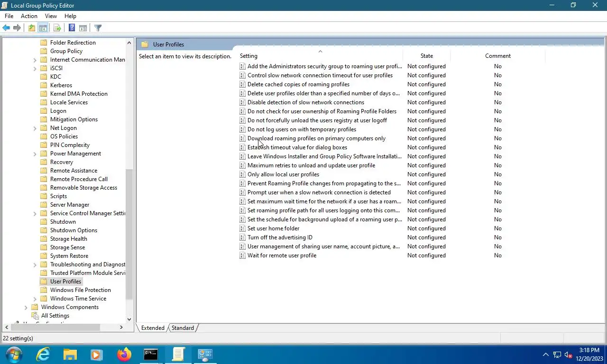The width and height of the screenshot is (607, 364).
Task: Click the Up One Level toolbar icon
Action: click(x=31, y=28)
